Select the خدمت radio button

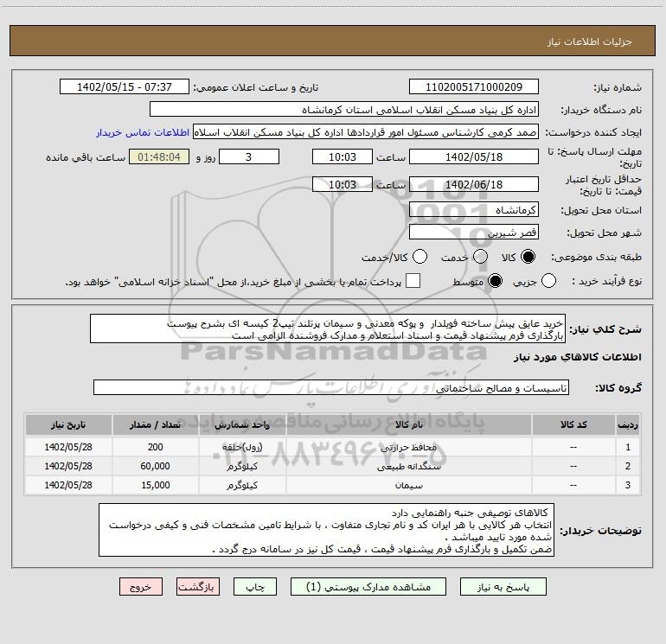click(480, 257)
